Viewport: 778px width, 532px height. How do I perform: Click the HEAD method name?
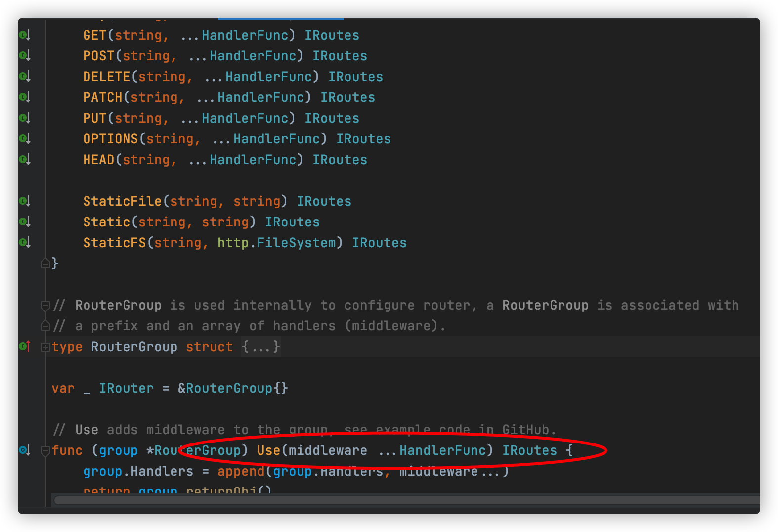coord(99,160)
